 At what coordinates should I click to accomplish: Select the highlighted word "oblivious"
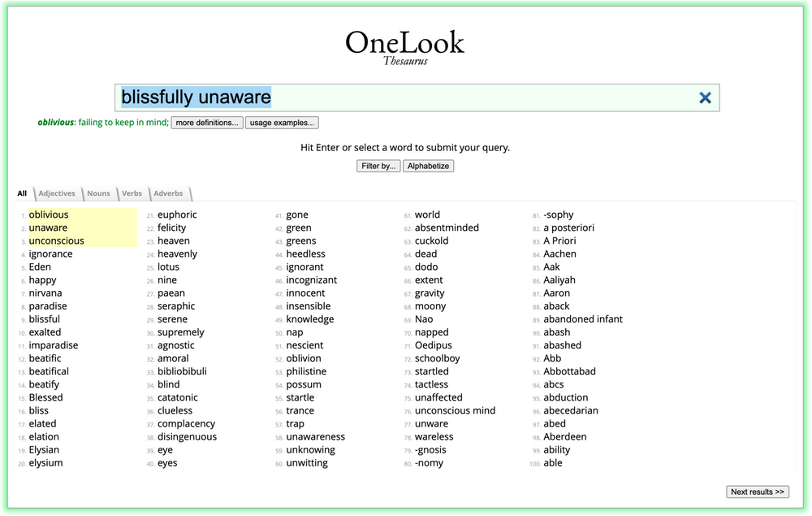coord(48,215)
